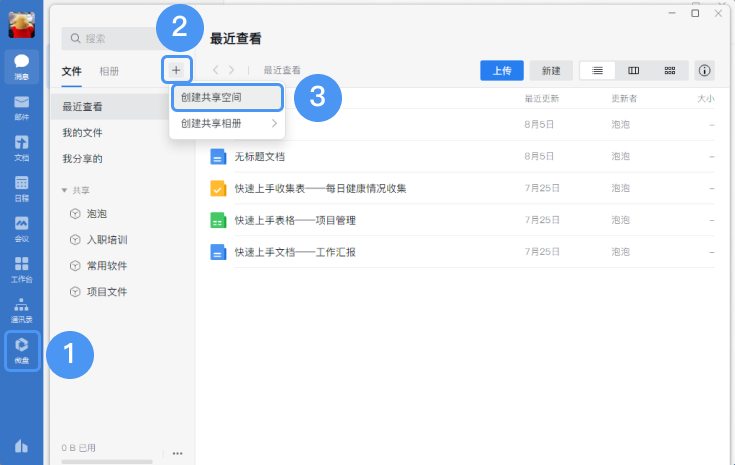Switch to list view layout
Viewport: 735px width, 465px height.
[x=597, y=70]
